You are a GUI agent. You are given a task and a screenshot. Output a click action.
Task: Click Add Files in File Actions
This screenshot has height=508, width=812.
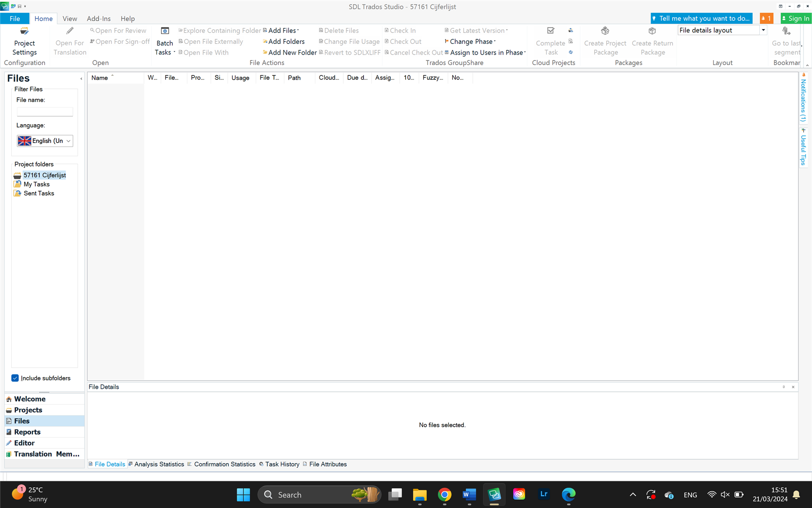click(x=281, y=30)
